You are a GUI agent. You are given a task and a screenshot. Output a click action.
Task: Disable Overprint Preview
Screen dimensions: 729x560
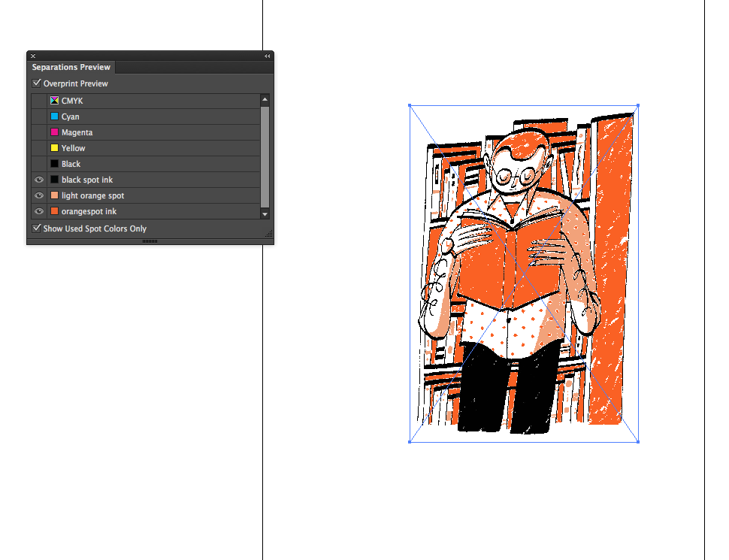pyautogui.click(x=37, y=83)
